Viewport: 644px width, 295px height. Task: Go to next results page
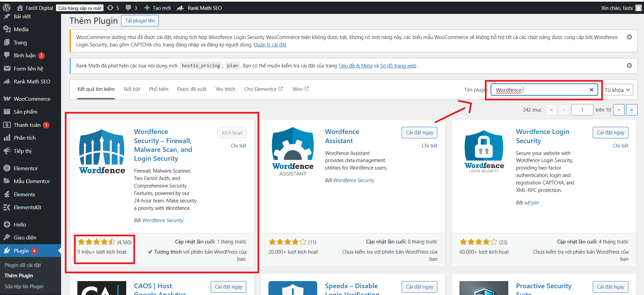tap(619, 110)
